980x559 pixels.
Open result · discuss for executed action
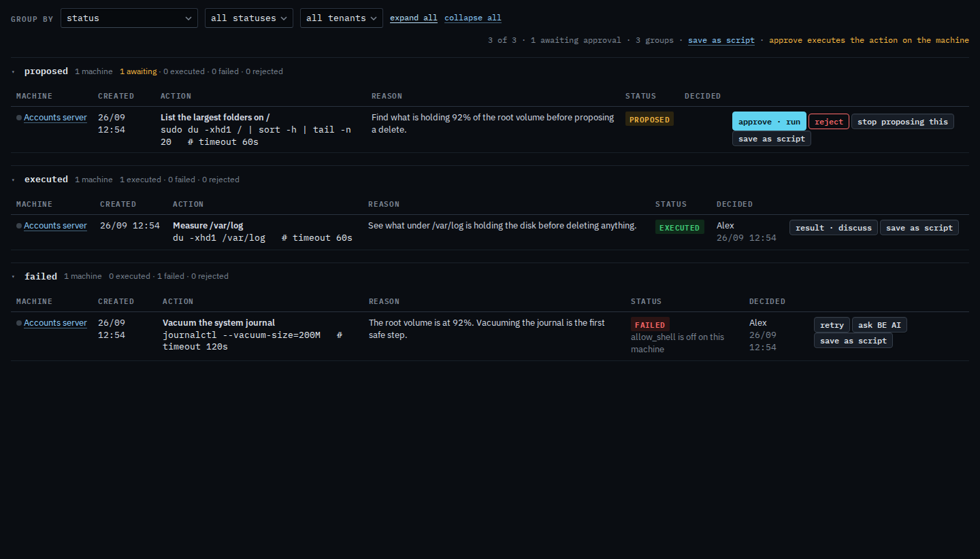tap(834, 228)
